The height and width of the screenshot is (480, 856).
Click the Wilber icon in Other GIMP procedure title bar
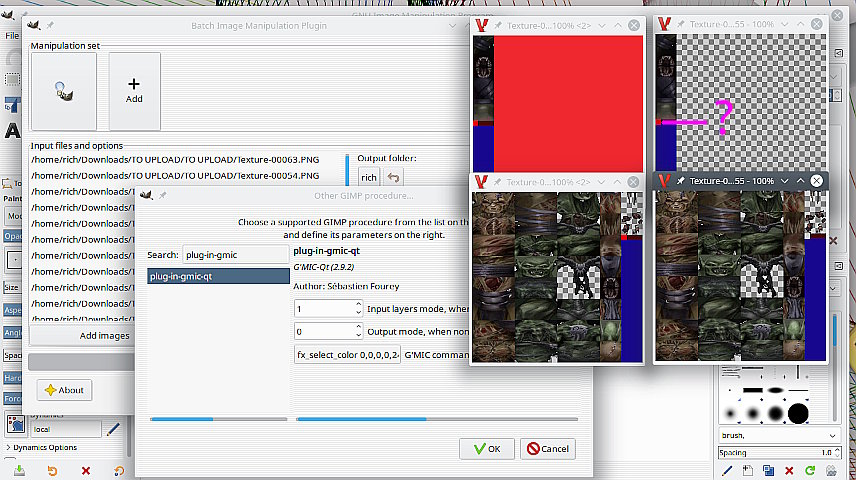coord(146,195)
